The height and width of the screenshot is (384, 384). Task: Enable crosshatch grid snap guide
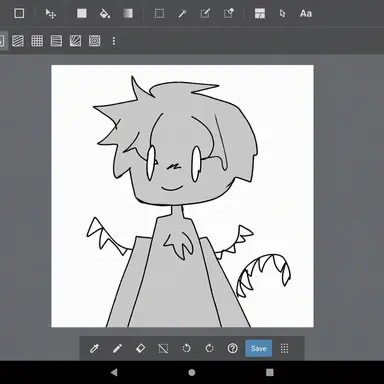click(x=37, y=41)
